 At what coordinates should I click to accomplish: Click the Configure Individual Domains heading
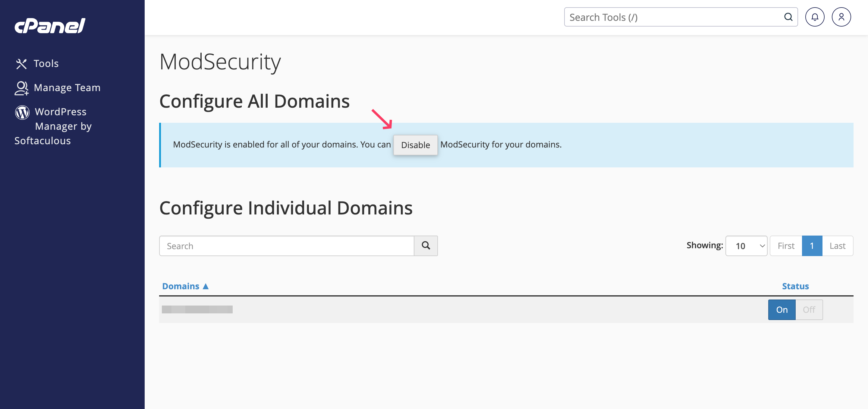tap(286, 208)
